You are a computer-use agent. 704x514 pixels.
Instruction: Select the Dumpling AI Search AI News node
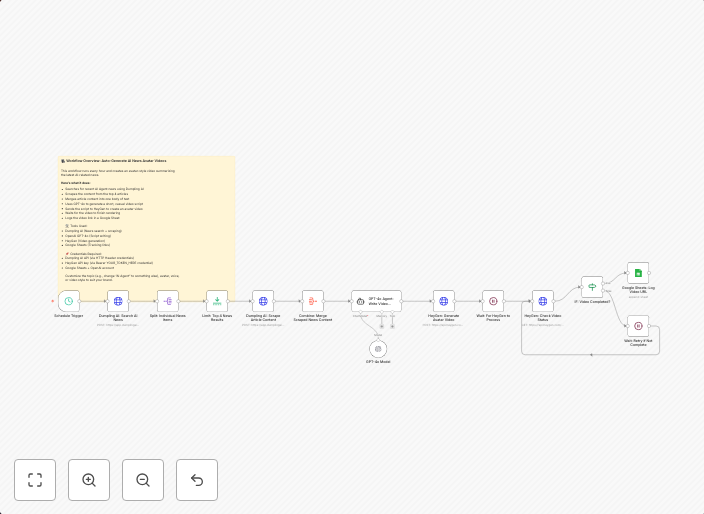(x=118, y=301)
